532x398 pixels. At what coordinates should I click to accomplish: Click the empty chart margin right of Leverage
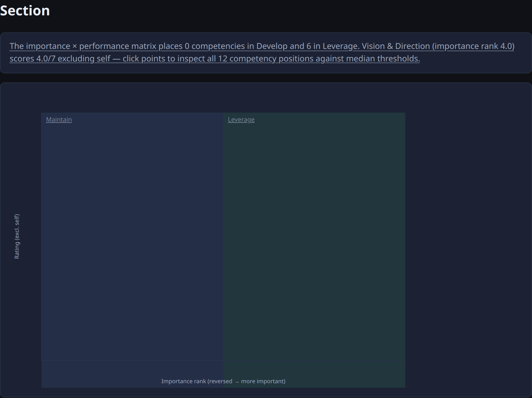tap(468, 237)
